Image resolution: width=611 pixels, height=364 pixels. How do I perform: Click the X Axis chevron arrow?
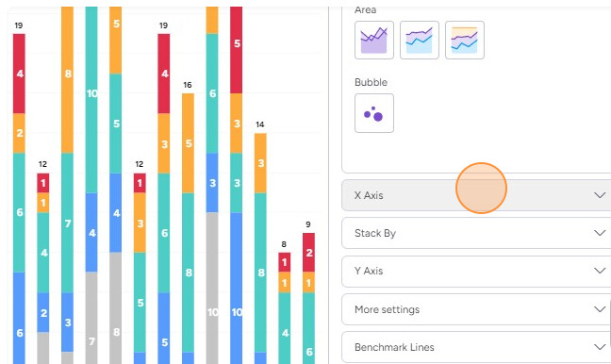coord(600,195)
